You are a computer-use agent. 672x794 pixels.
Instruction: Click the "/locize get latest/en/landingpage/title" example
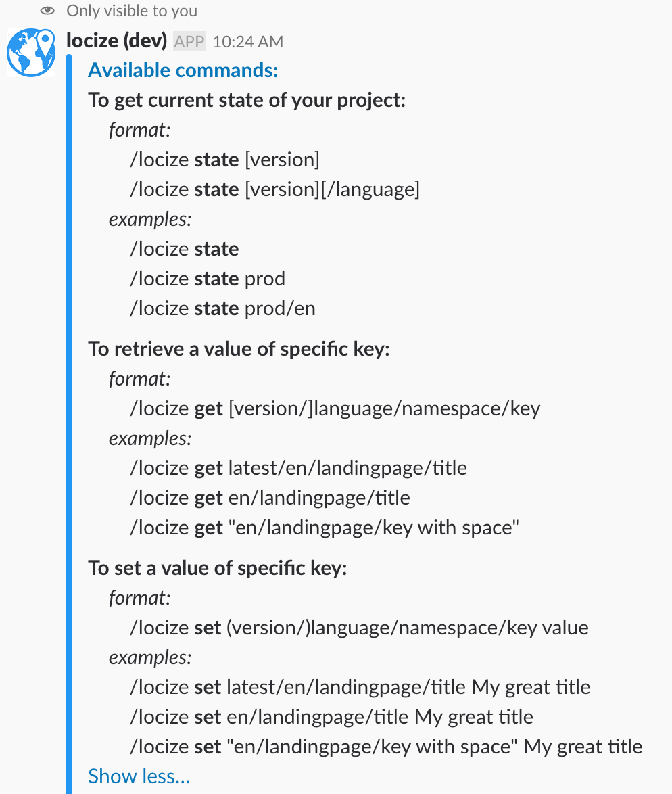pos(298,468)
